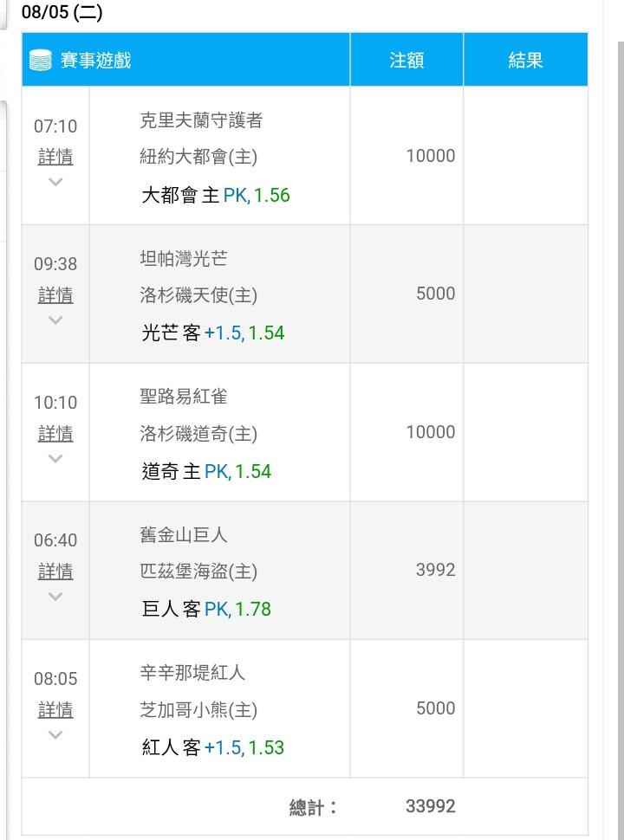
Task: Expand chevron under 08:05 details
Action: pos(55,735)
